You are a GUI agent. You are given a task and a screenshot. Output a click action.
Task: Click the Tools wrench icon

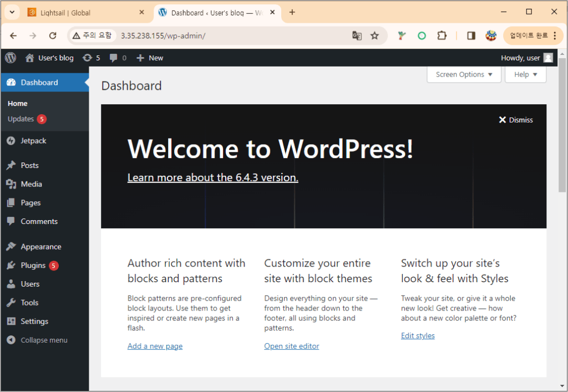[11, 303]
